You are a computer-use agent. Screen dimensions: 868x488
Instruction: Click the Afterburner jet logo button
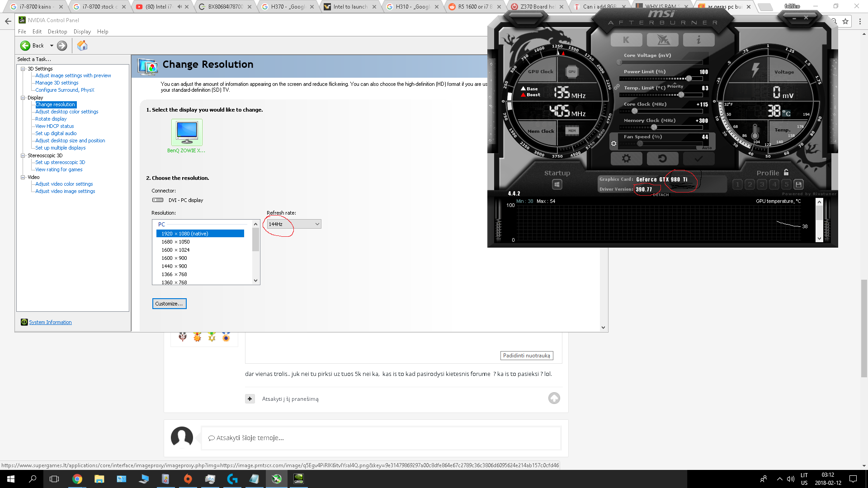662,40
